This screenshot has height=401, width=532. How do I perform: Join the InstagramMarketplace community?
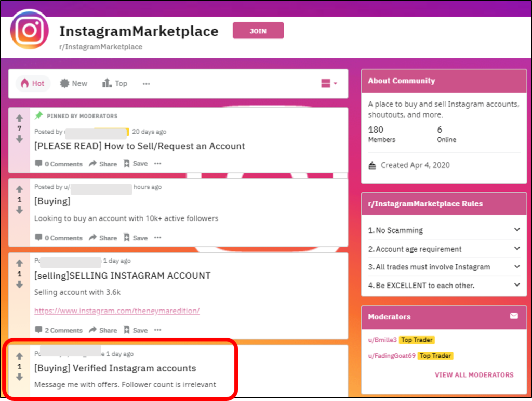coord(258,31)
